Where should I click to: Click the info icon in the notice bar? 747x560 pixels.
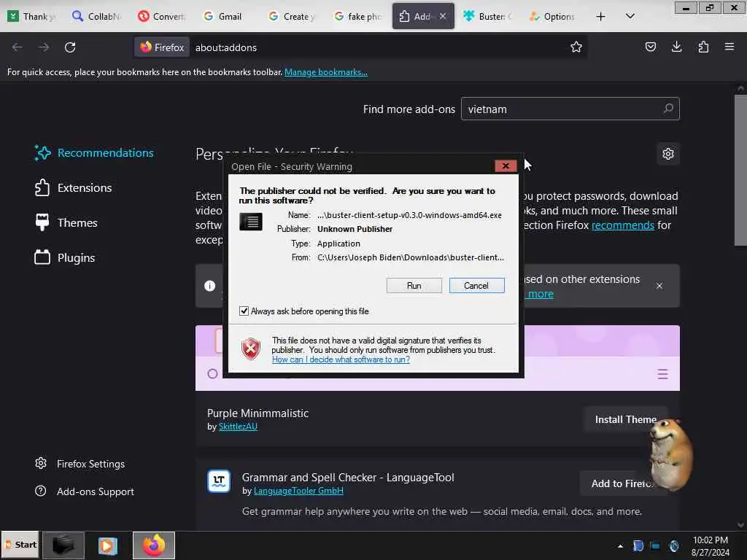(x=209, y=286)
